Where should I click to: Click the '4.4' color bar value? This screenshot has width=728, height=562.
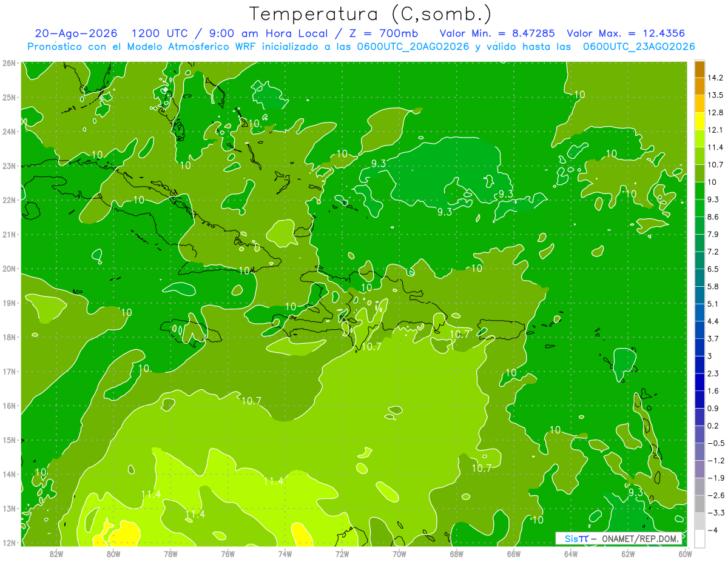[x=713, y=321]
